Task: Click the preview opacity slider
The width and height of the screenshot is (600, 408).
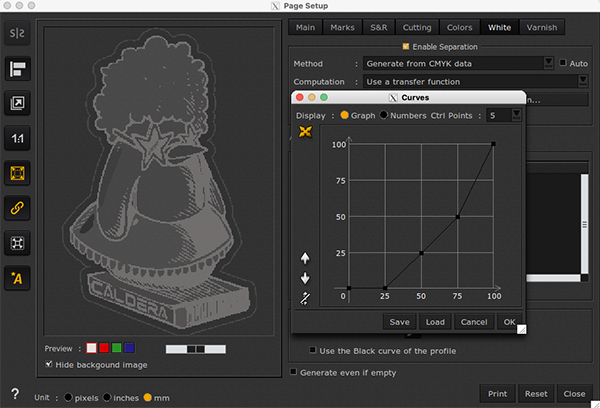Action: [196, 349]
